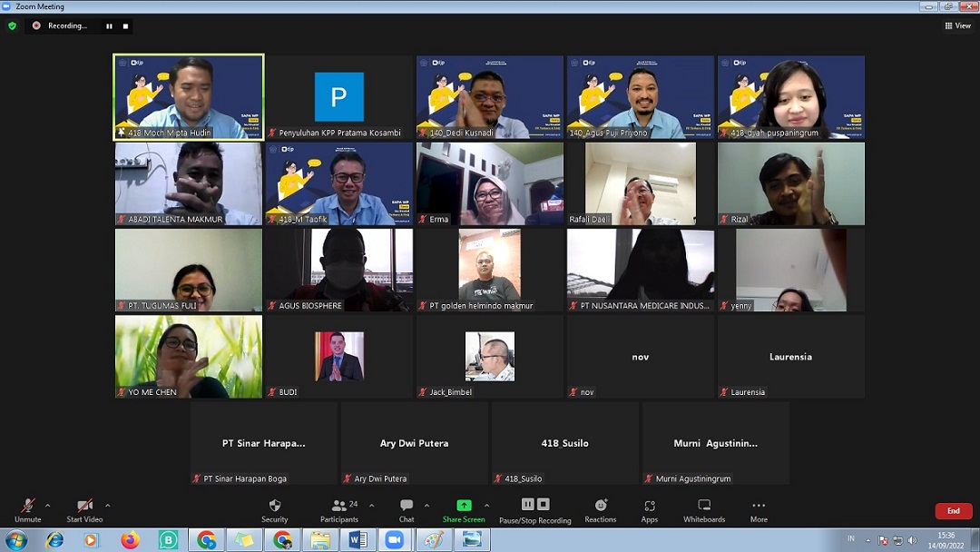
Task: Open the Chat panel
Action: pyautogui.click(x=407, y=506)
